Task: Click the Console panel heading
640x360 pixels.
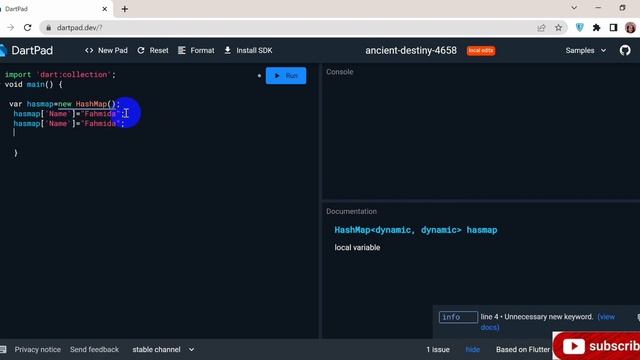Action: (340, 72)
